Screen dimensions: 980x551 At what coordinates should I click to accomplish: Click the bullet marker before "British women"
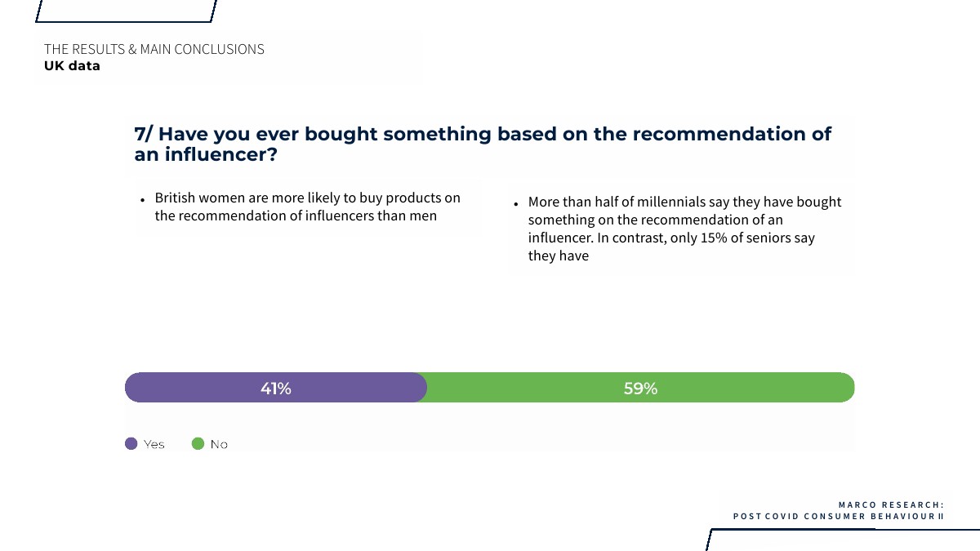pyautogui.click(x=143, y=200)
